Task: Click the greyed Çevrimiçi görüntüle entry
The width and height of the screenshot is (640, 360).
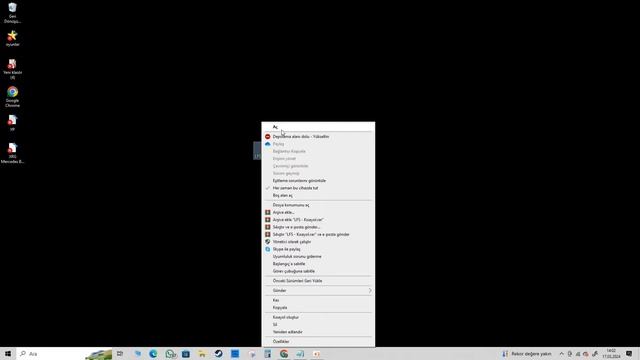Action: tap(318, 166)
